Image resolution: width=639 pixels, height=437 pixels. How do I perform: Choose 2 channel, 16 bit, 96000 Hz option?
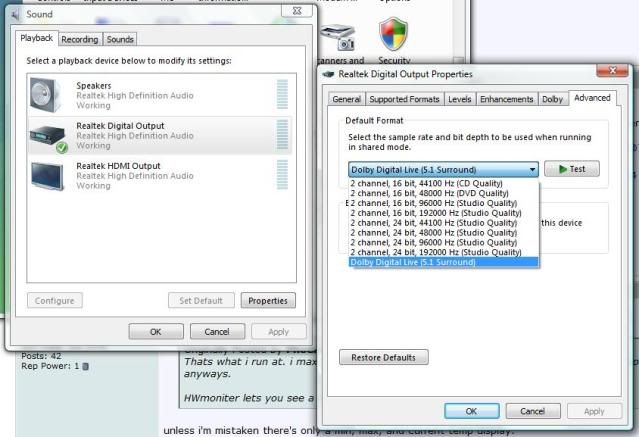click(x=444, y=203)
